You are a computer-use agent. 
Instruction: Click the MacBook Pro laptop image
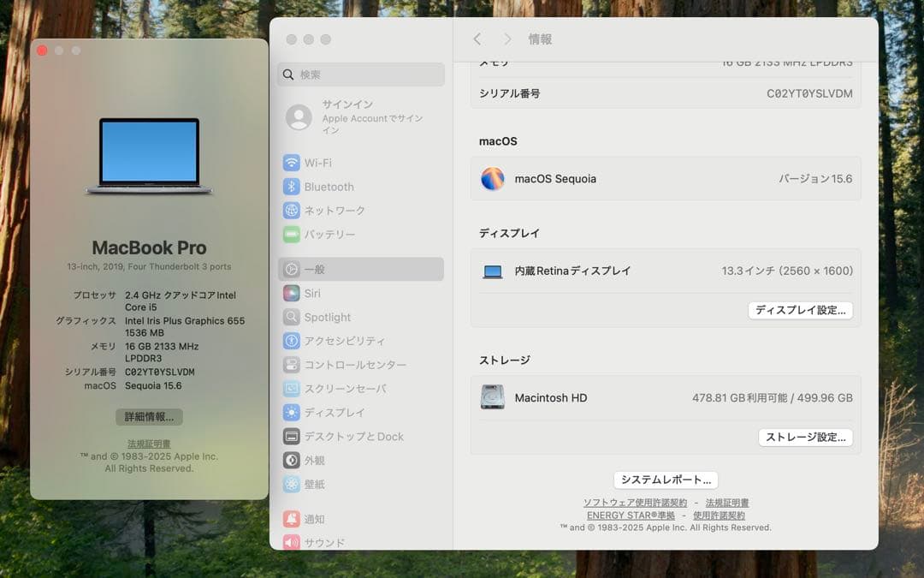[149, 156]
